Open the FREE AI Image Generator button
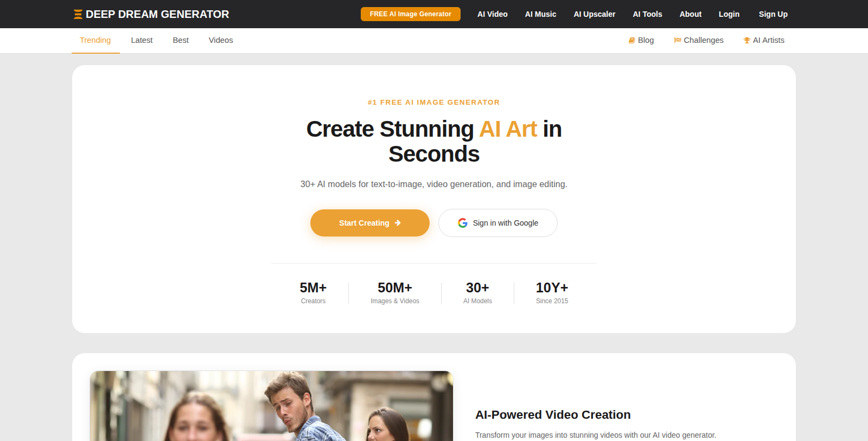 pos(411,14)
